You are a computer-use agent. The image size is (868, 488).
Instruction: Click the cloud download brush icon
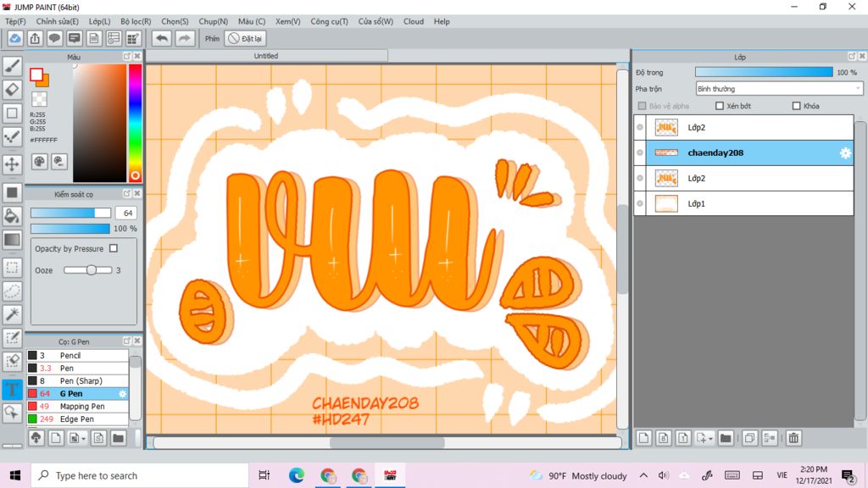[36, 438]
